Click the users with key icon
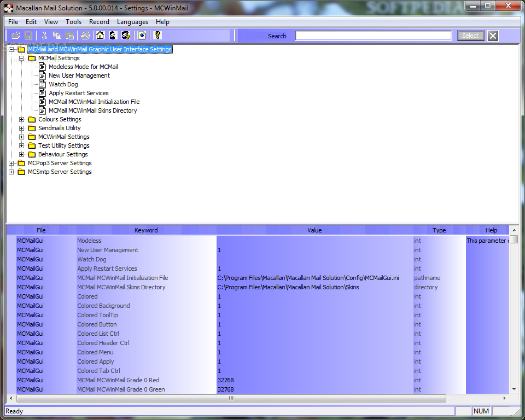Viewport: 525px width, 420px height. (x=126, y=36)
